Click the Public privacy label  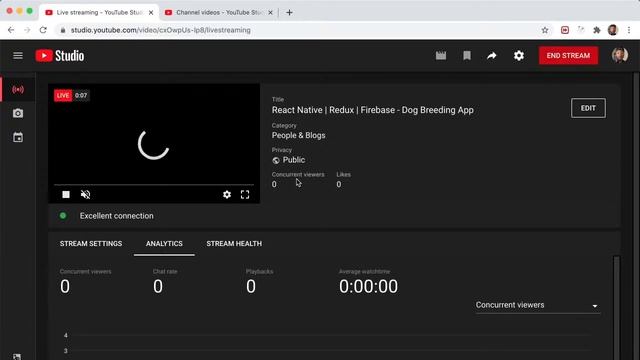click(x=294, y=160)
